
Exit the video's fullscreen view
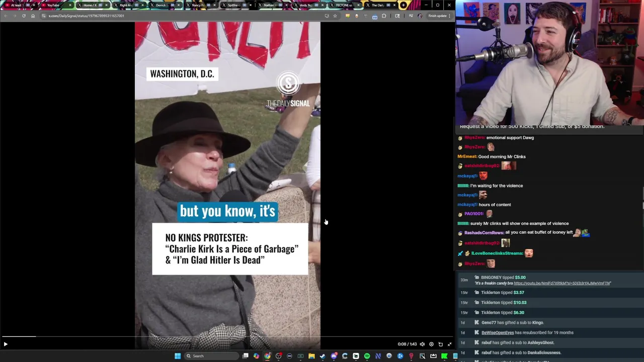[x=449, y=344]
